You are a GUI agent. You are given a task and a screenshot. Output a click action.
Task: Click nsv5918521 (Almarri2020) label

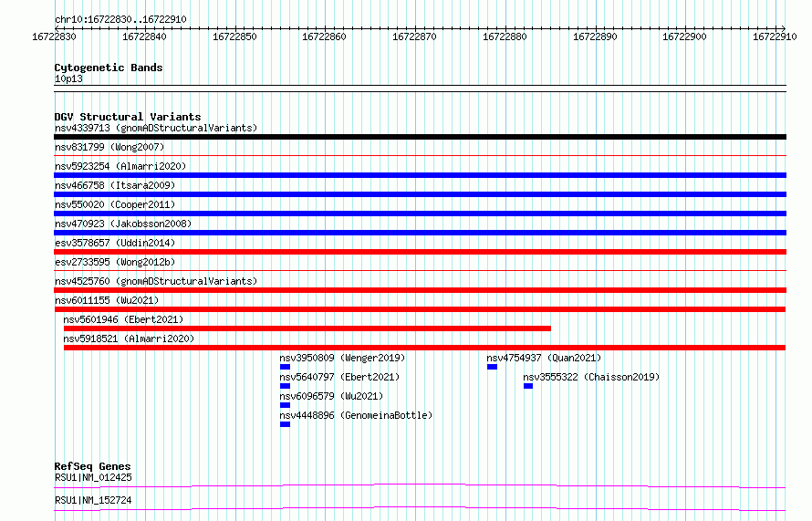click(129, 339)
